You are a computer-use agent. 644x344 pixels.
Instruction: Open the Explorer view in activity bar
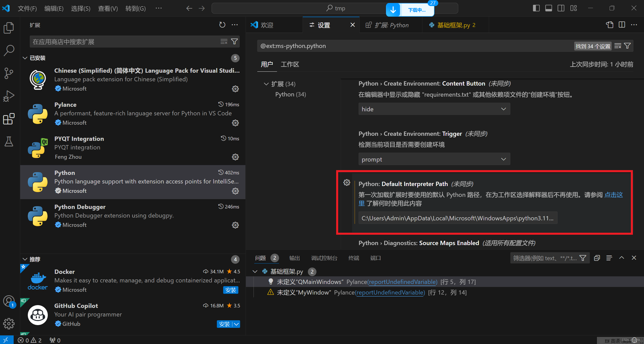pos(9,28)
